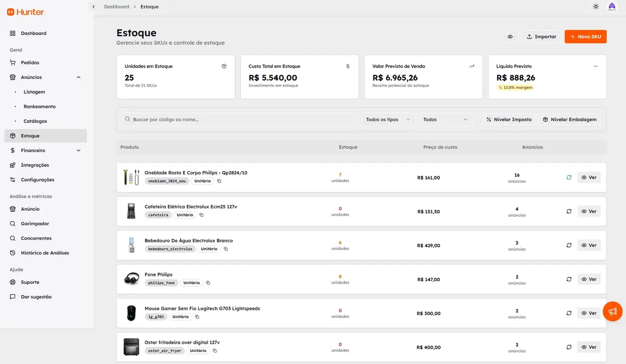Click the Cafeteira product thumbnail
Screen dimensions: 626x364
coord(131,211)
